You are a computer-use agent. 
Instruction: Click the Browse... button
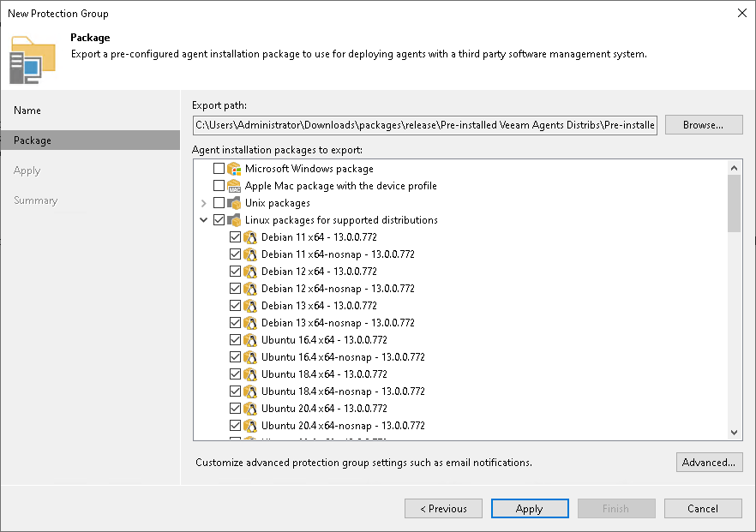click(x=704, y=125)
